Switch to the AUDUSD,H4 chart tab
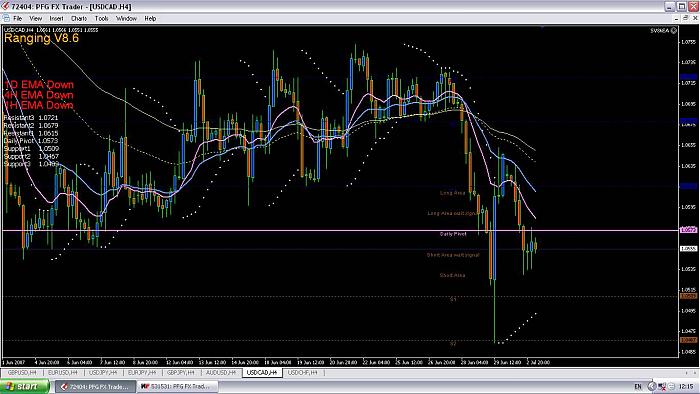This screenshot has width=700, height=394. click(221, 372)
